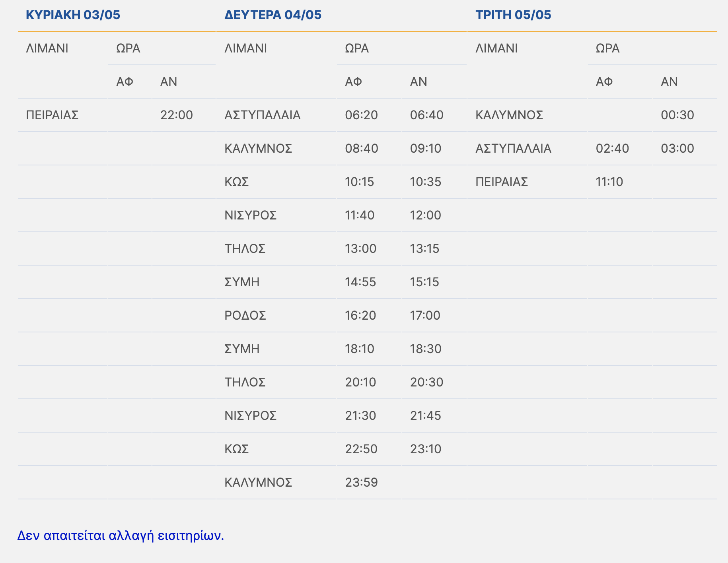Select the ΡΟΔΟΣ port row
The height and width of the screenshot is (563, 728).
(245, 315)
